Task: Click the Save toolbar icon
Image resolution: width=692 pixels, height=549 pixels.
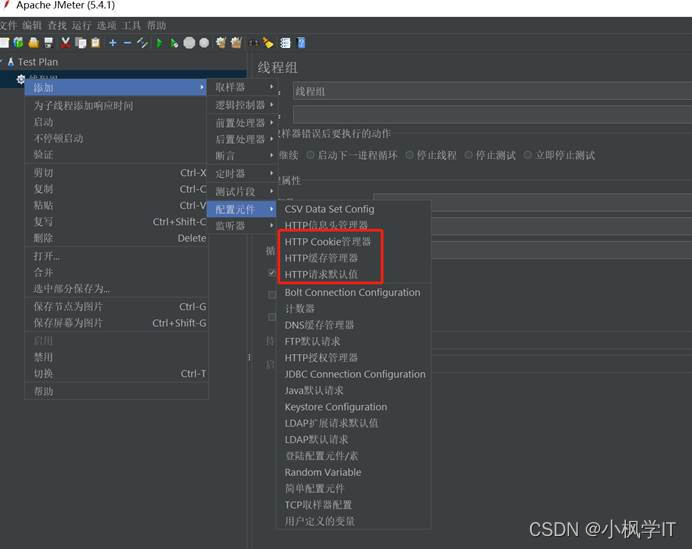Action: point(49,43)
